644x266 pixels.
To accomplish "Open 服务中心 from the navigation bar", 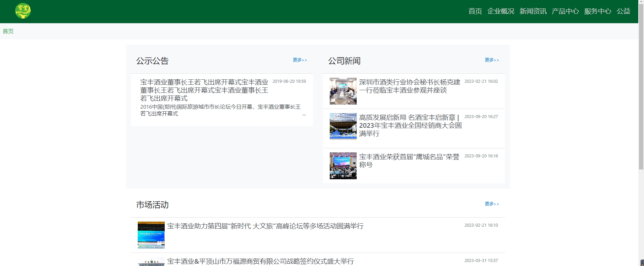I will 598,11.
